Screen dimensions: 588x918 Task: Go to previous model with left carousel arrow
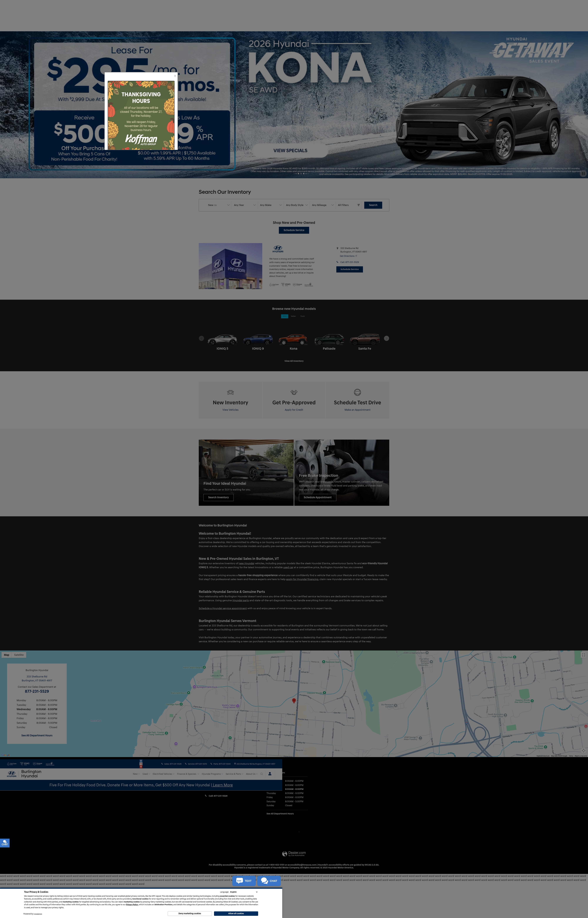[201, 338]
